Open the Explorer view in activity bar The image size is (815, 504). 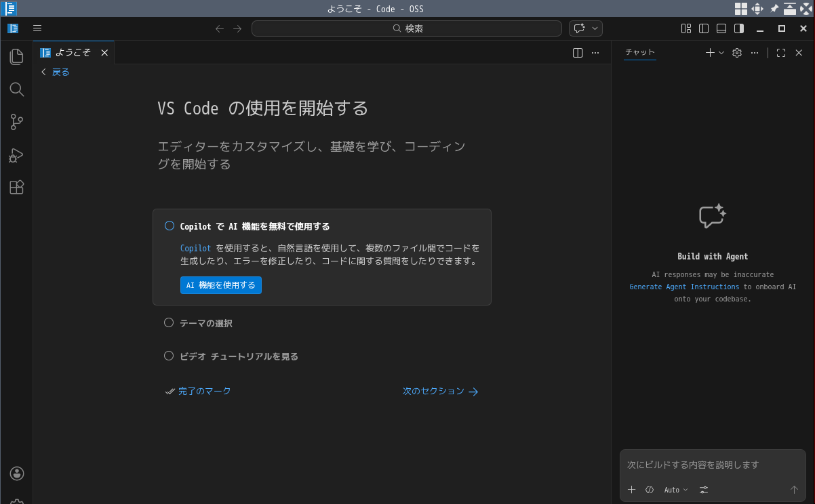click(16, 57)
